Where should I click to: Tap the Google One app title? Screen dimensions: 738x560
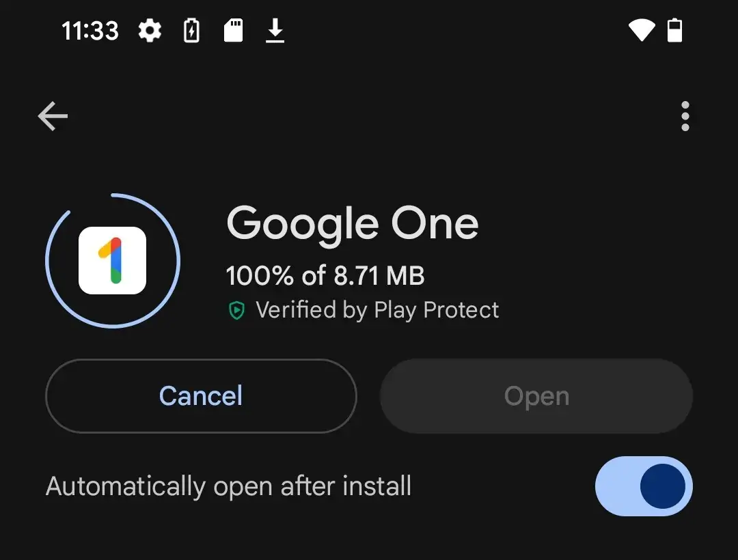tap(352, 223)
